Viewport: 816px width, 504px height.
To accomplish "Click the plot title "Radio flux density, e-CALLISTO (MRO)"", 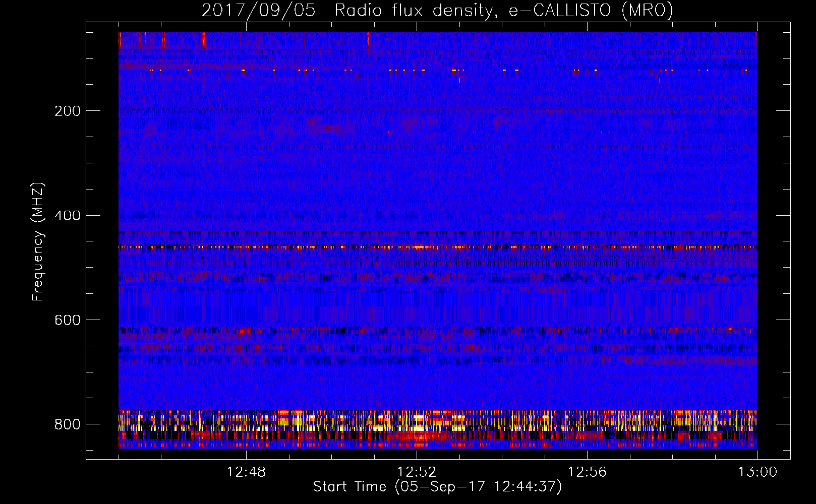I will (x=504, y=11).
